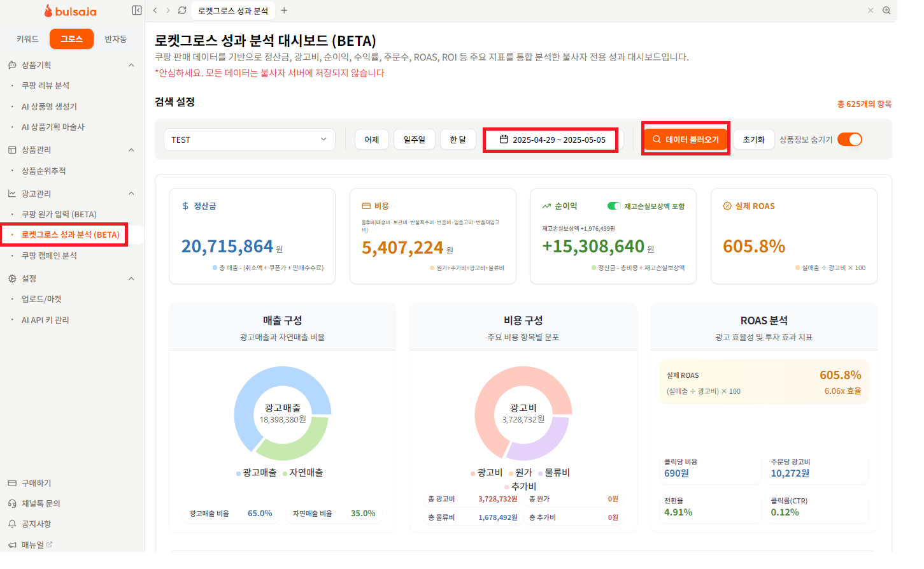Viewport: 924px width, 569px height.
Task: Switch to the 키워드 tab
Action: [x=27, y=39]
